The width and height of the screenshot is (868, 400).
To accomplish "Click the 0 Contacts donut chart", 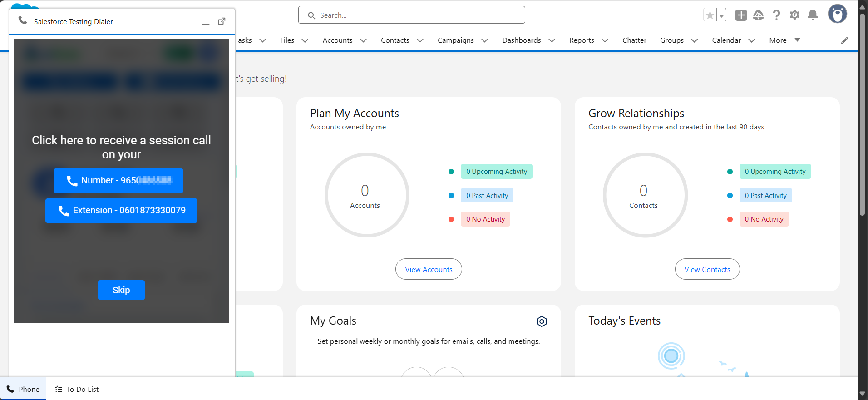I will (x=645, y=195).
